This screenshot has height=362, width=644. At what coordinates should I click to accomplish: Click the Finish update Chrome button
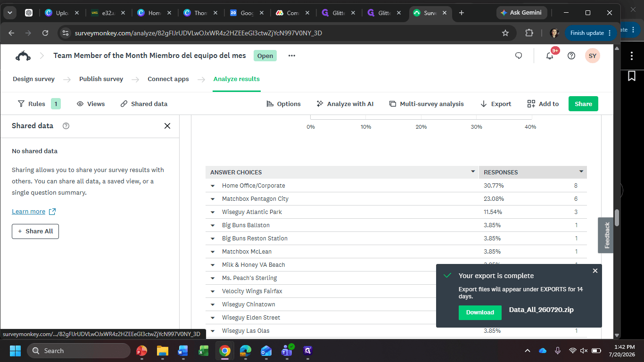[x=591, y=33]
